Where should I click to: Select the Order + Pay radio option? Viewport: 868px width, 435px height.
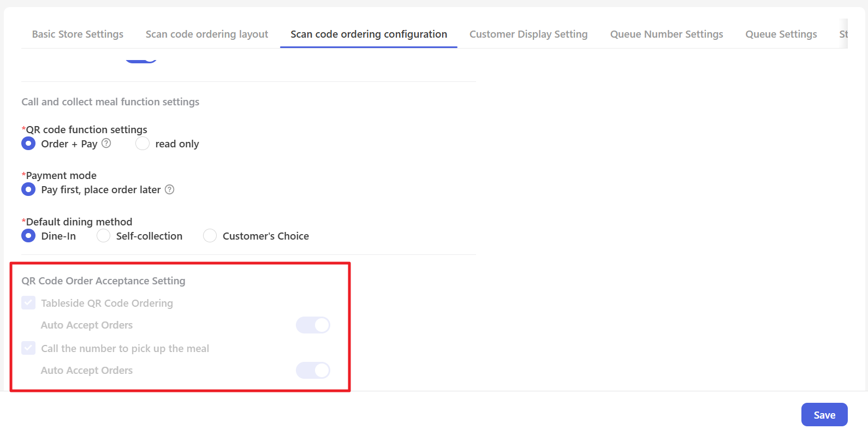pos(28,144)
